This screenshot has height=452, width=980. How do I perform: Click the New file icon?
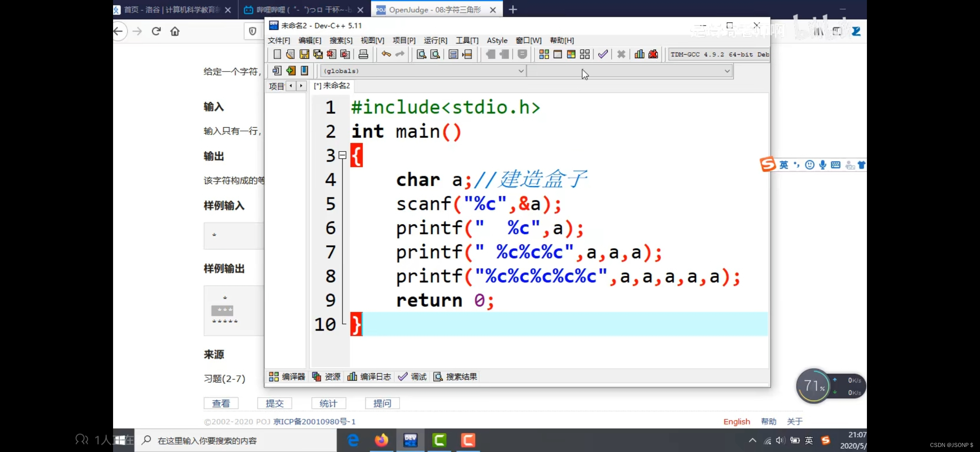pyautogui.click(x=277, y=54)
